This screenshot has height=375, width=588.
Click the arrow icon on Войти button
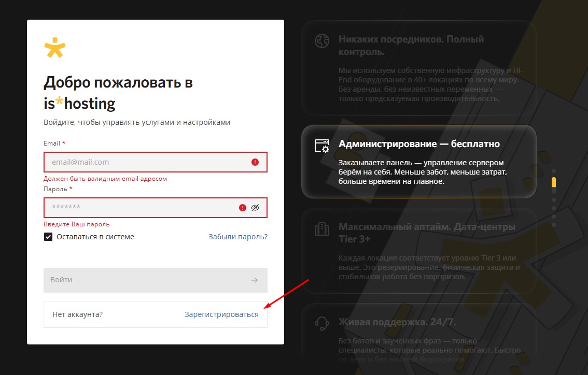tap(254, 280)
